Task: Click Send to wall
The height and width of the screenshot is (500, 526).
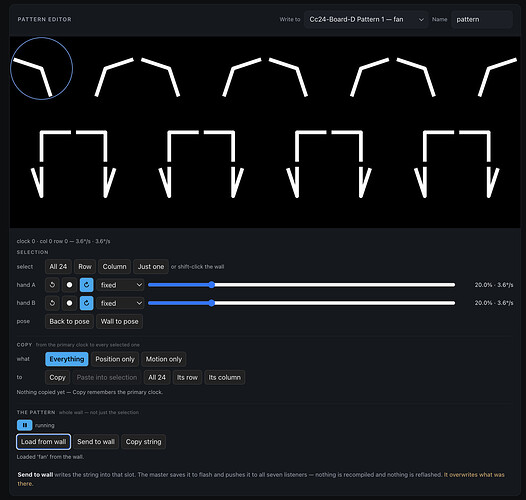Action: click(x=96, y=442)
